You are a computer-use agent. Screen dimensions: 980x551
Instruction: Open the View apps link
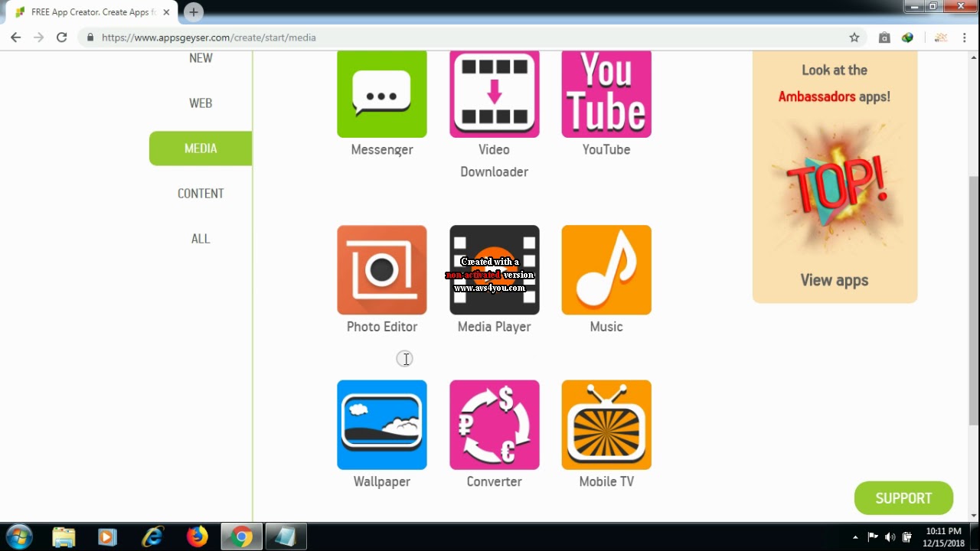(x=834, y=280)
